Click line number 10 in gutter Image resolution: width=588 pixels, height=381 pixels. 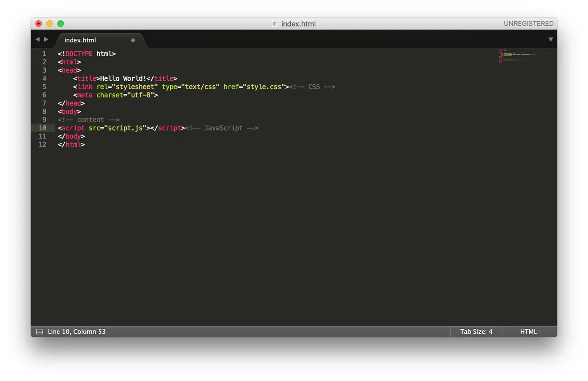pyautogui.click(x=42, y=128)
